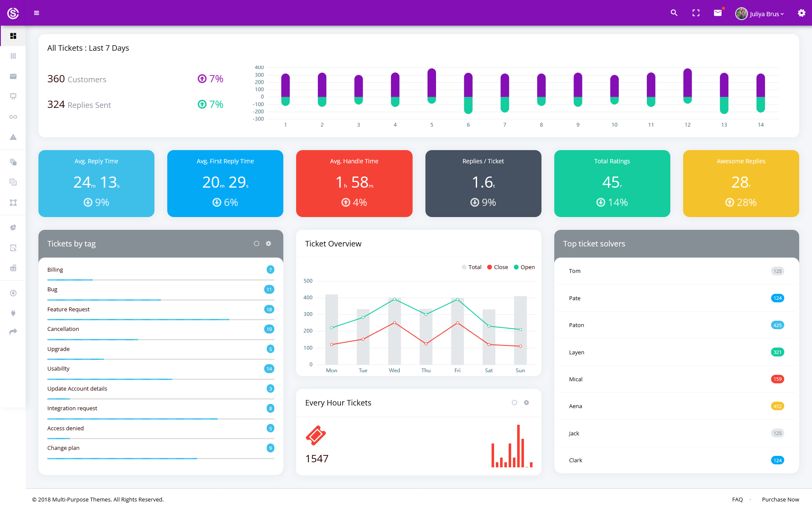This screenshot has width=812, height=510.
Task: Click the Replies / Ticket card
Action: pyautogui.click(x=483, y=183)
